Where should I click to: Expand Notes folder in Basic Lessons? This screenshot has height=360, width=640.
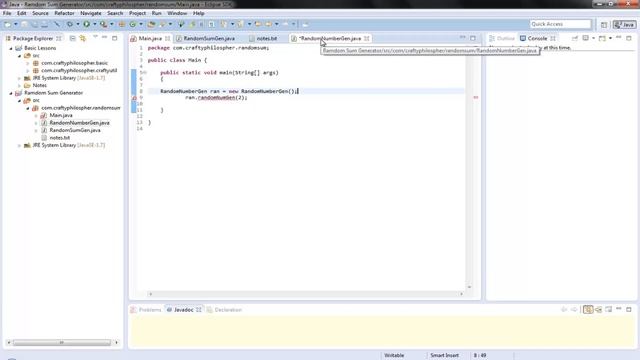point(19,86)
